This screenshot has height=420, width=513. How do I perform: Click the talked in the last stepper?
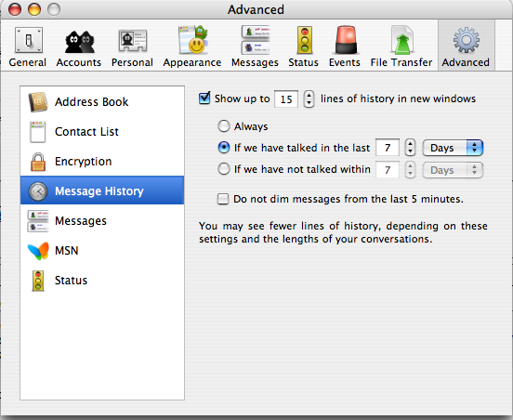[x=410, y=148]
